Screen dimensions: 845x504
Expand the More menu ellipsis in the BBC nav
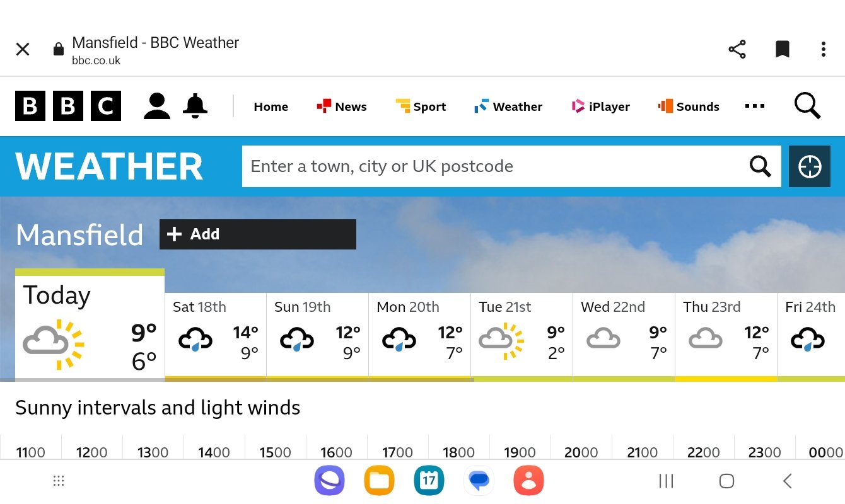754,106
